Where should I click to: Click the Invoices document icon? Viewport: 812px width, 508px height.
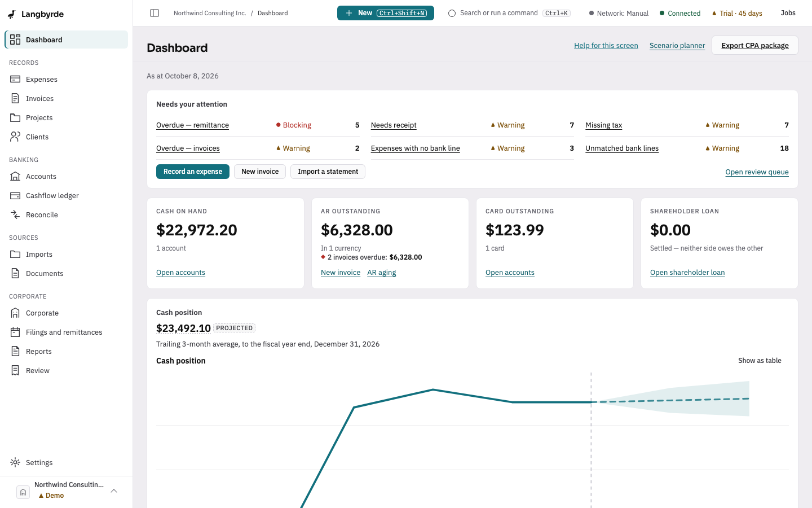coord(15,98)
